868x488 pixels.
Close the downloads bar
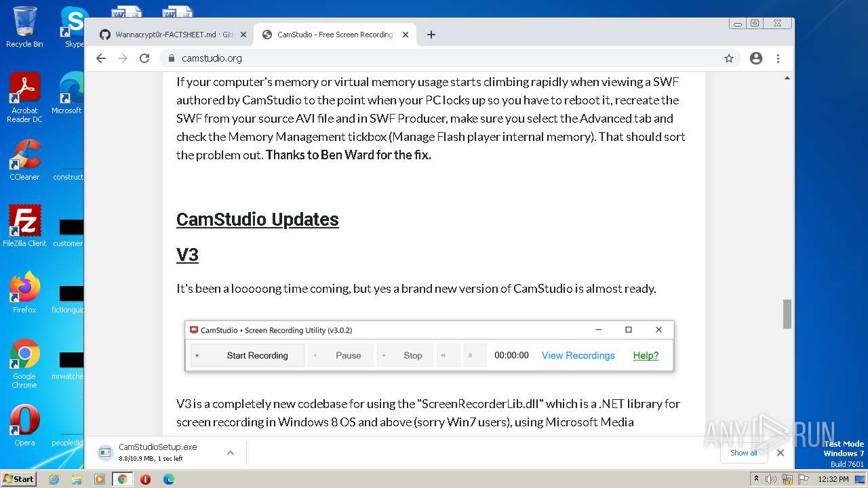780,453
